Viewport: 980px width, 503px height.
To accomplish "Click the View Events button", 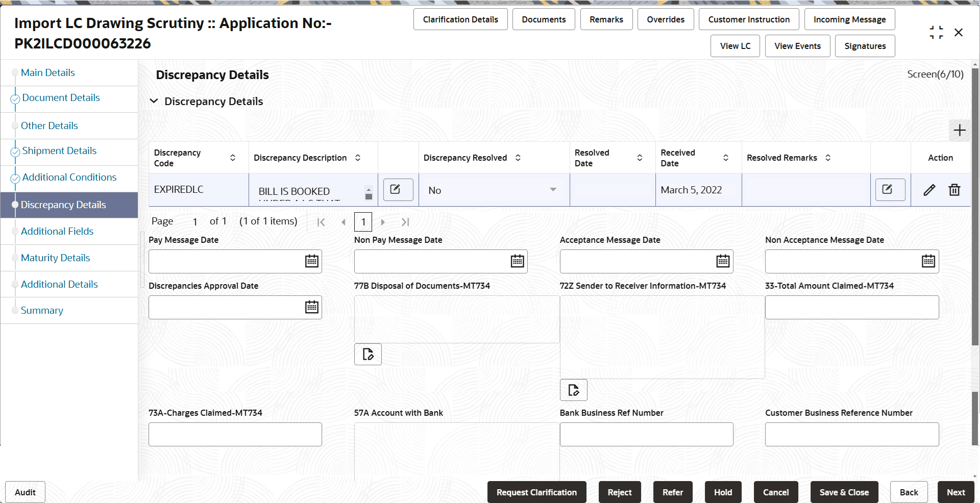I will (x=797, y=46).
